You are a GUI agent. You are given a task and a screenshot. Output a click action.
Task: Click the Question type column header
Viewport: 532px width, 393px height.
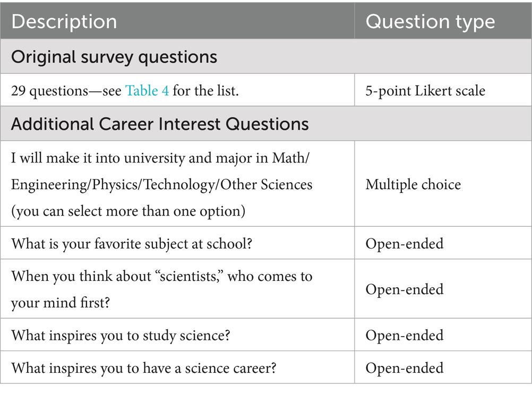coord(430,22)
